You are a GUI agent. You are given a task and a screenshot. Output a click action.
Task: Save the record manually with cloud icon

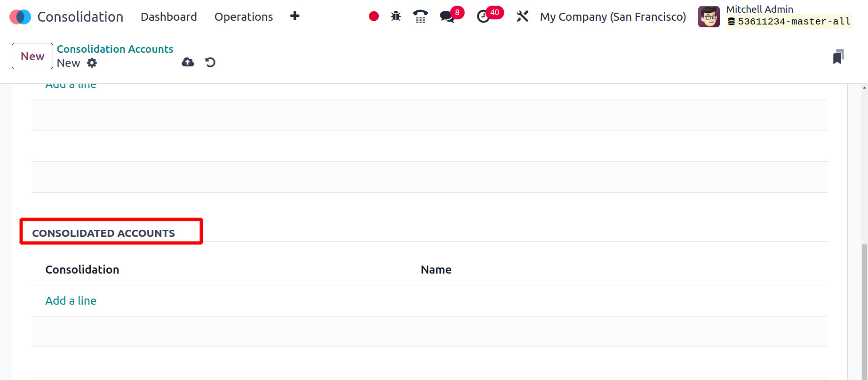(x=188, y=62)
